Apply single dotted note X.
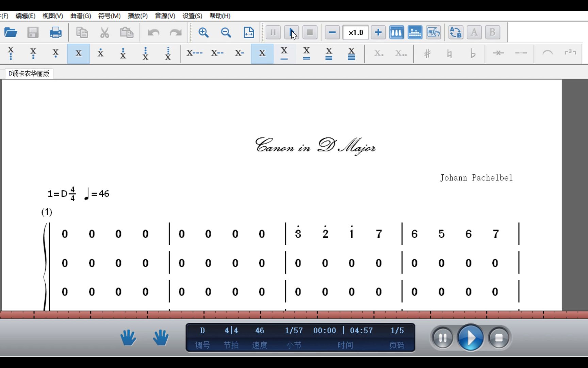588x368 pixels. [378, 53]
